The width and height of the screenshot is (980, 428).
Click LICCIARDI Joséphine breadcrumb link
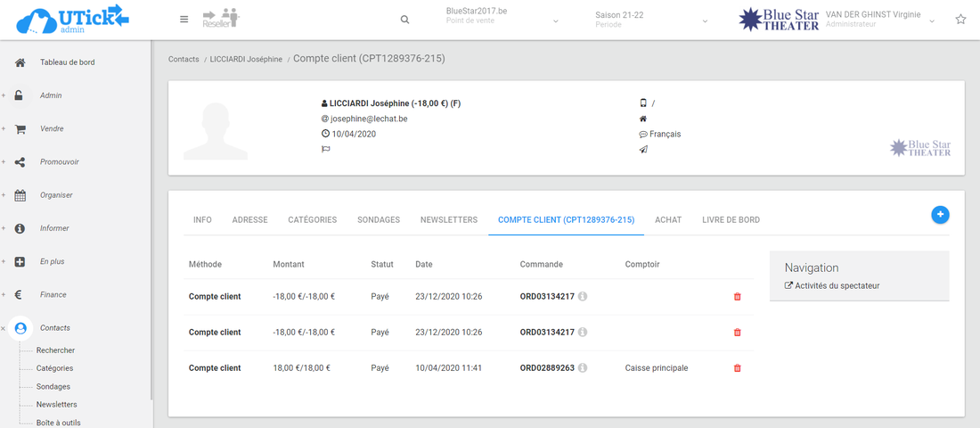[246, 59]
